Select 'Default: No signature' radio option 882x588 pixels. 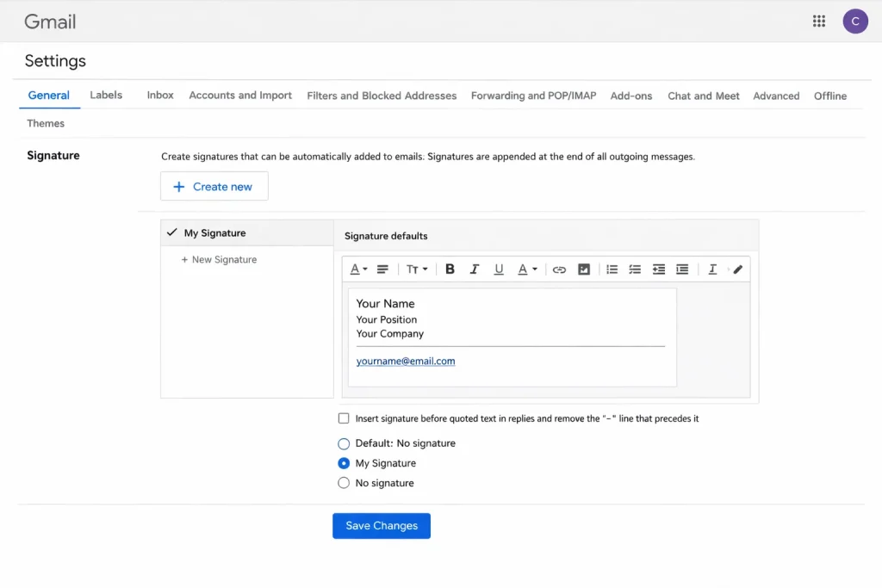click(345, 443)
